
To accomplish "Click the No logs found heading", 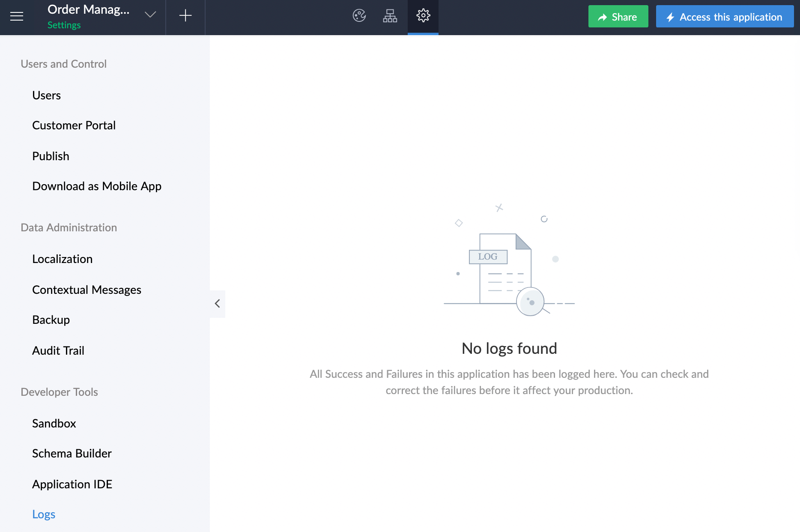I will pos(509,349).
